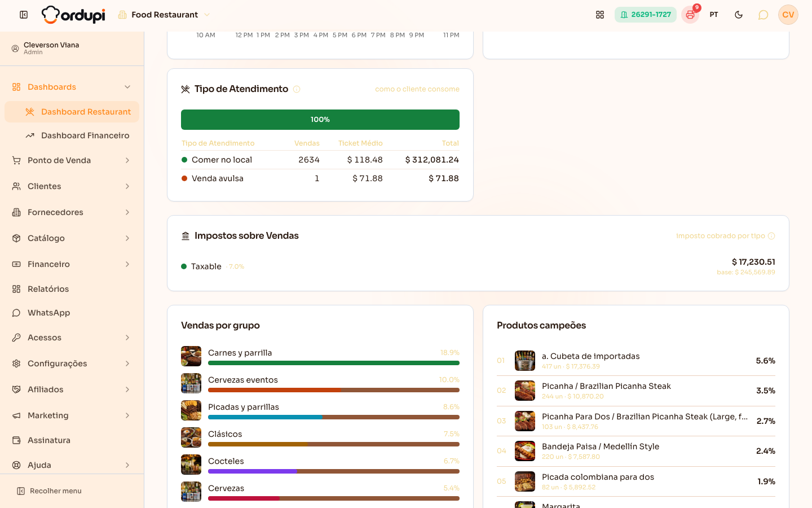
Task: Click the 'Taxable' tax label
Action: coord(206,266)
